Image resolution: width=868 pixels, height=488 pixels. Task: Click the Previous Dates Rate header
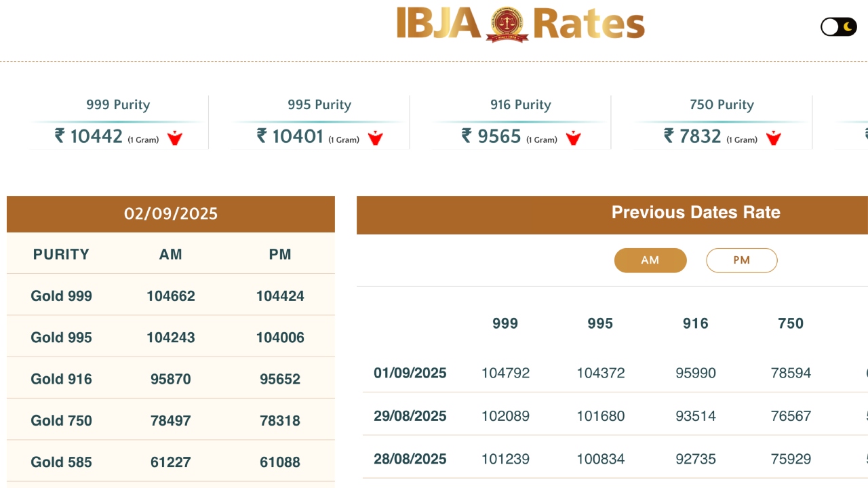696,213
